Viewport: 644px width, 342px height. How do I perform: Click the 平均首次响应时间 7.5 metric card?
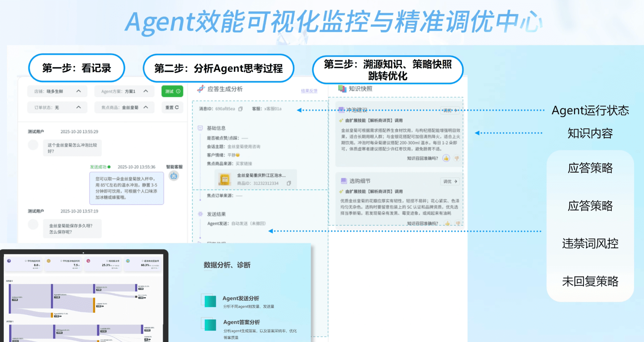pyautogui.click(x=63, y=264)
